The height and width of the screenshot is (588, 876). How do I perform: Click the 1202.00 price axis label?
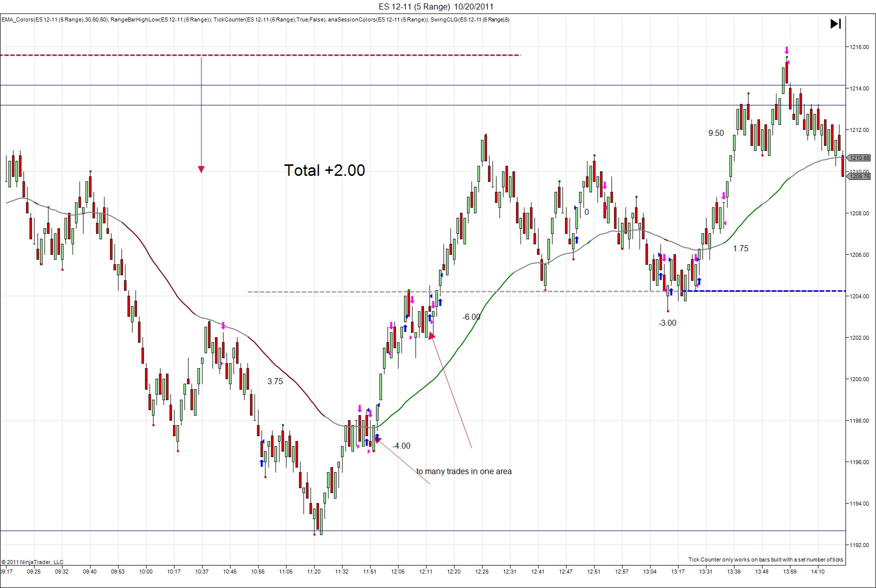point(858,338)
